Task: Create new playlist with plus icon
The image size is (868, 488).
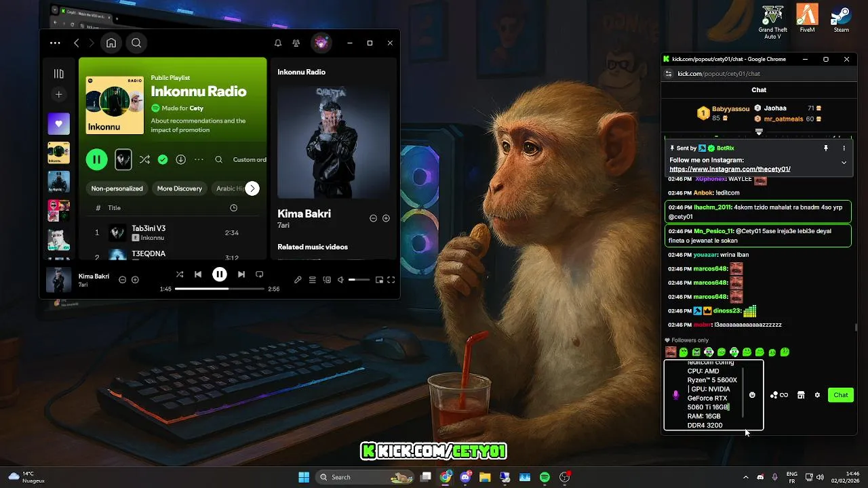Action: [59, 95]
